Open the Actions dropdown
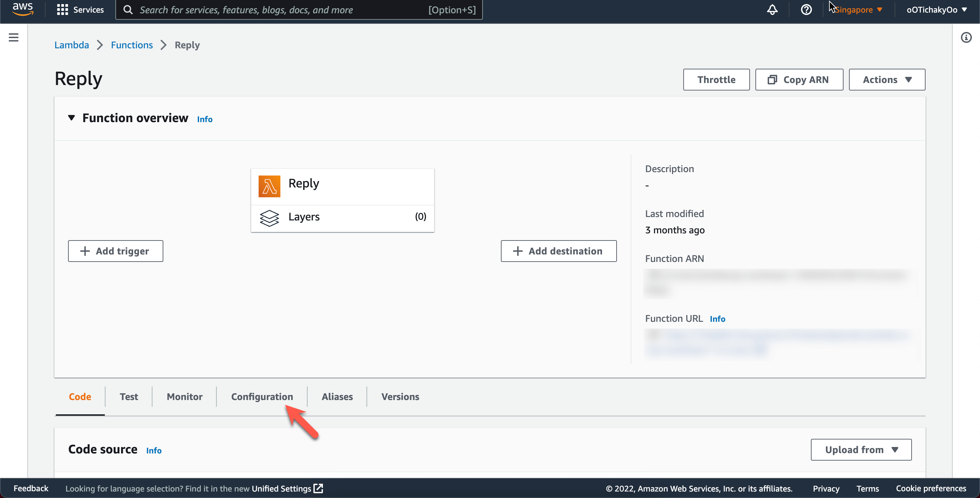The width and height of the screenshot is (980, 498). click(887, 80)
